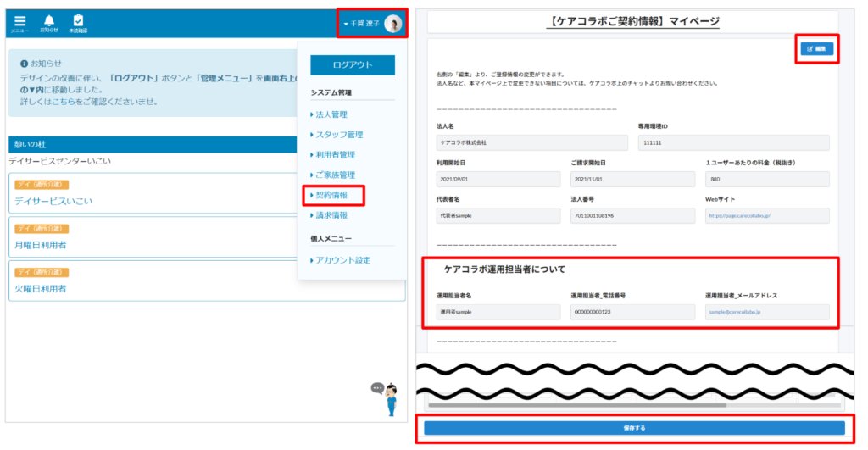Click the 編集 button on マイページ
Image resolution: width=868 pixels, height=450 pixels.
816,49
